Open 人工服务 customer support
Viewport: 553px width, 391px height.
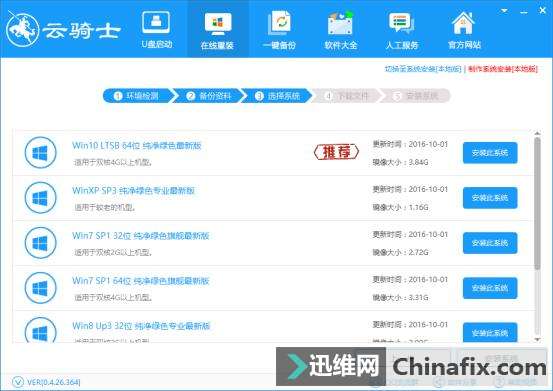(x=402, y=30)
